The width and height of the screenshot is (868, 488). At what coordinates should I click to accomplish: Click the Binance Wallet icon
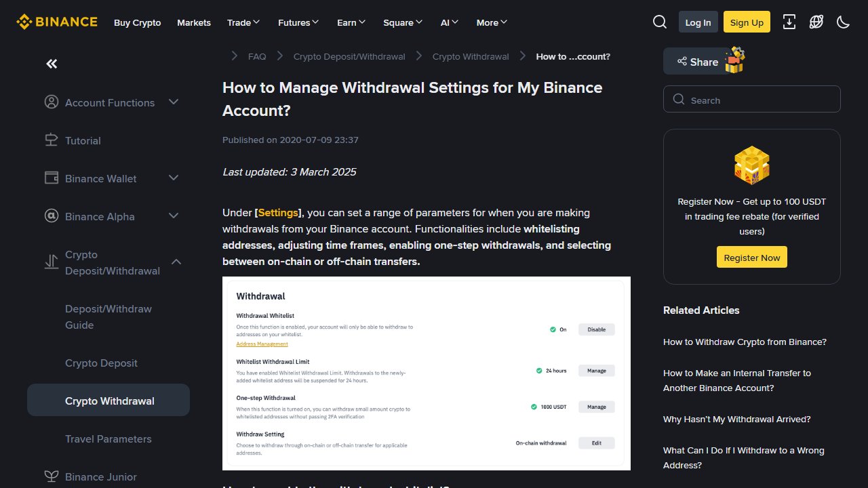[x=52, y=178]
